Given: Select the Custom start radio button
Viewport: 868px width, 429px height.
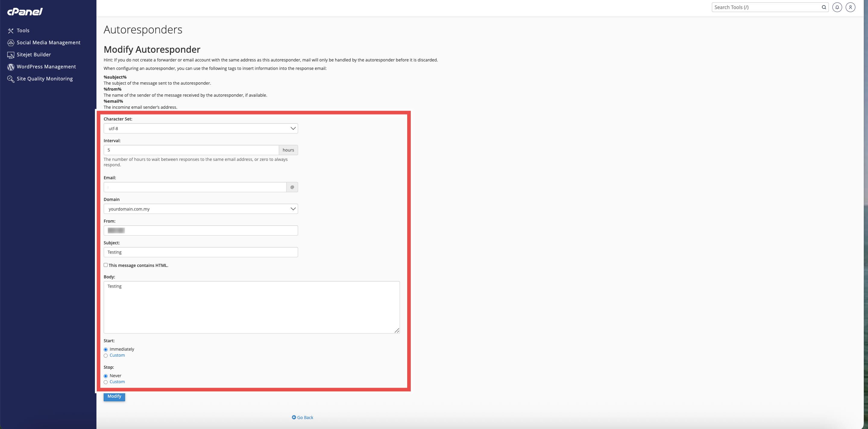Looking at the screenshot, I should click(106, 355).
